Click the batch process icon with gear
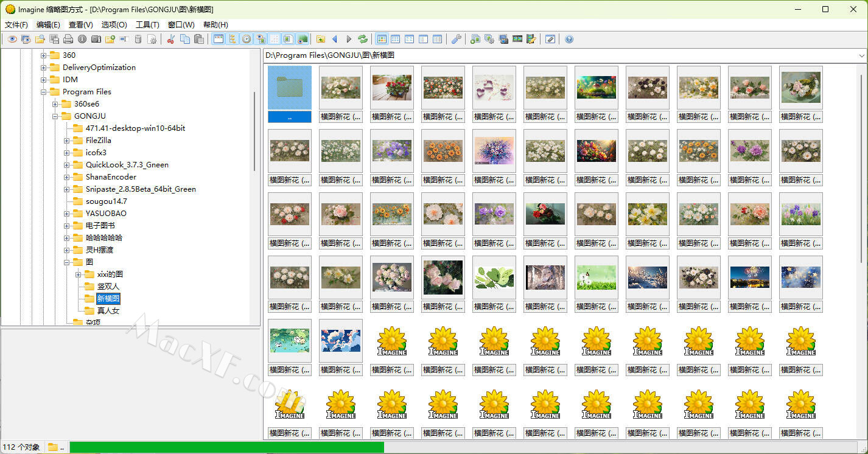Screen dimensions: 868x454 coord(489,39)
